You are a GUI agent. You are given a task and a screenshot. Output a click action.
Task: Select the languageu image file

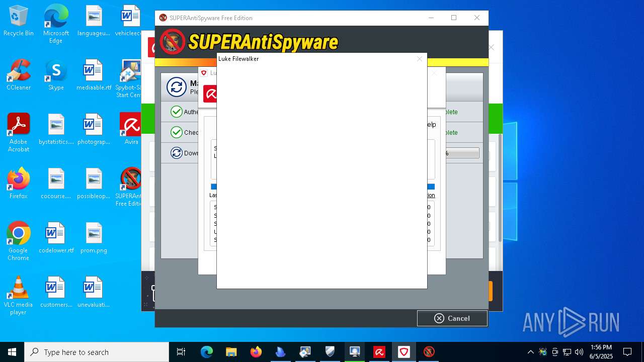click(94, 21)
